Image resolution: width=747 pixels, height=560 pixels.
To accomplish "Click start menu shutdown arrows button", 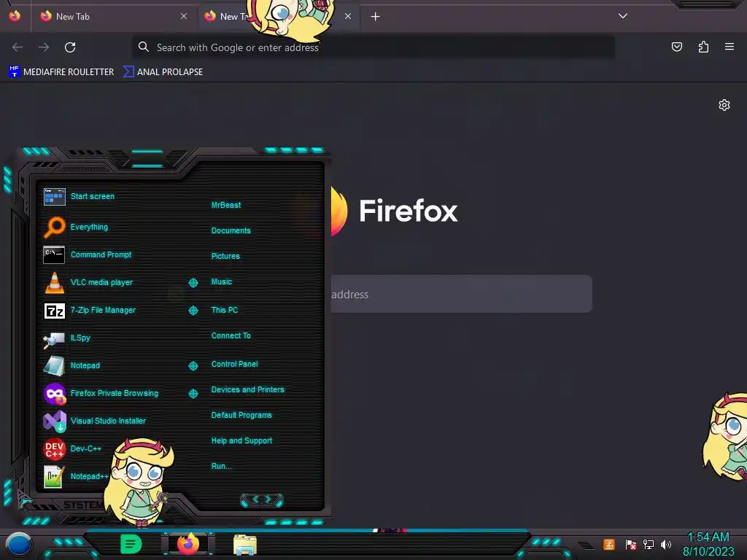I will pyautogui.click(x=262, y=499).
